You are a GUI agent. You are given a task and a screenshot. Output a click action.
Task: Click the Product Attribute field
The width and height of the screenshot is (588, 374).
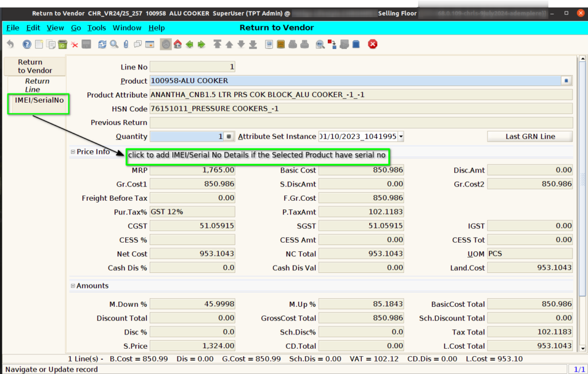click(x=361, y=95)
